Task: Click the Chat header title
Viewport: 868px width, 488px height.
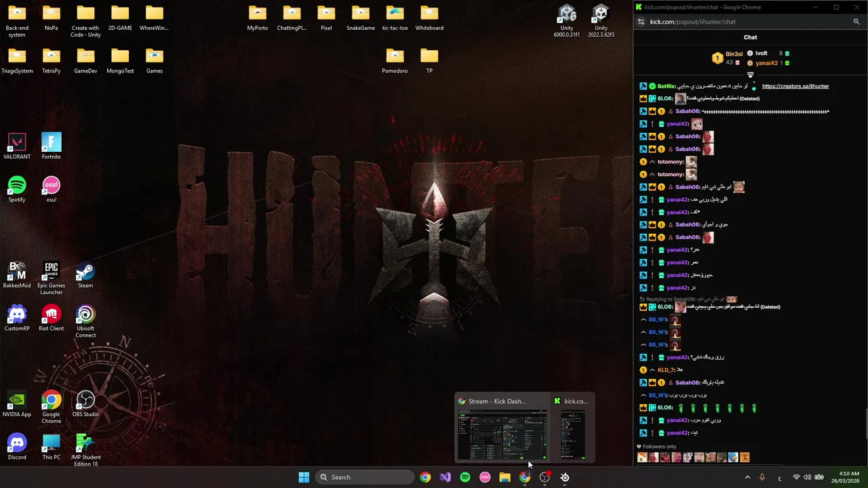Action: 750,37
